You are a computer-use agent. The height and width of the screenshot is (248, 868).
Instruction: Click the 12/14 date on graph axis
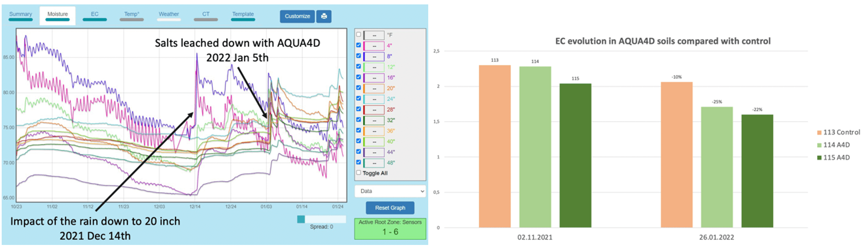195,206
